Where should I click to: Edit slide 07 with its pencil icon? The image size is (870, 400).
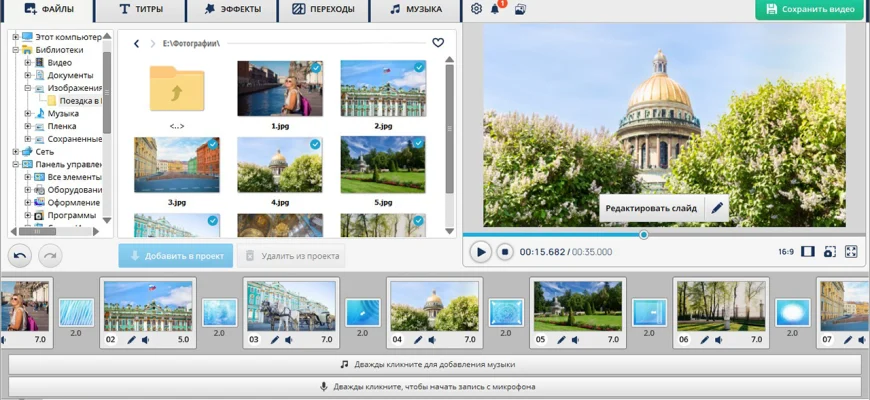click(848, 340)
